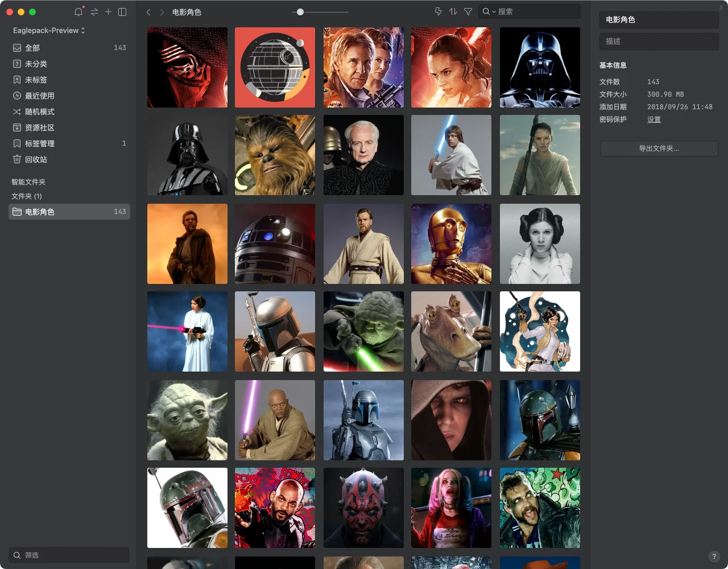Select the hooded Anakin thumbnail

click(x=452, y=420)
